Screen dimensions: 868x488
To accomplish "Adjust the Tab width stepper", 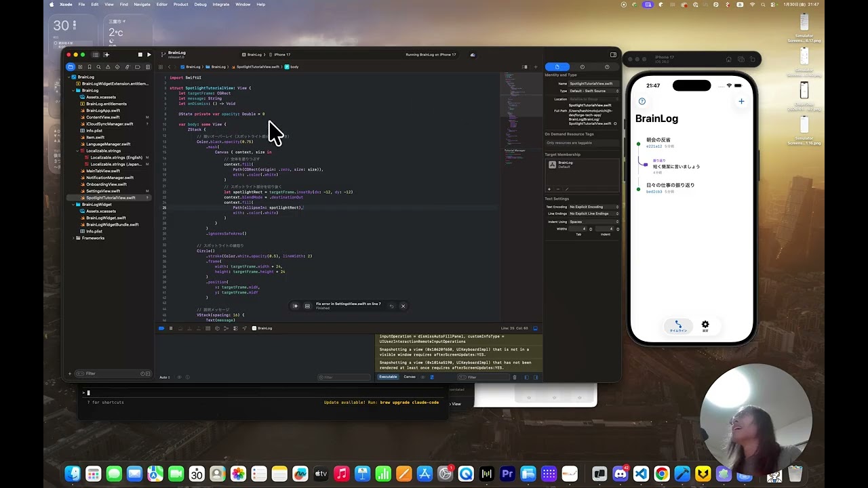I will pos(591,229).
